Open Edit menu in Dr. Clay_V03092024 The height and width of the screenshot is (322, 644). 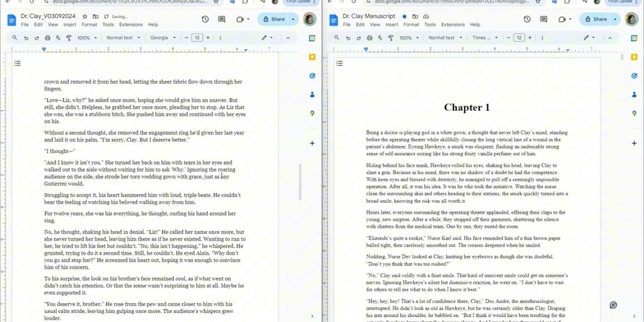[38, 25]
